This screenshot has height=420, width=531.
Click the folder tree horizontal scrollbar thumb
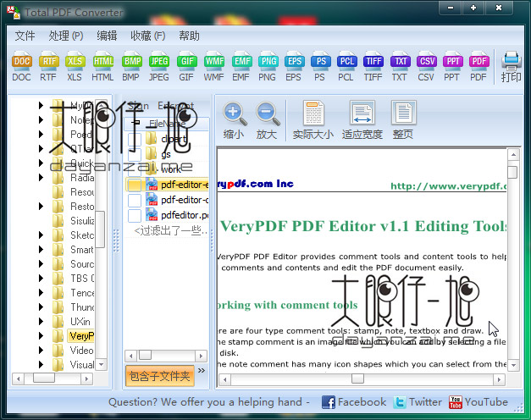44,378
